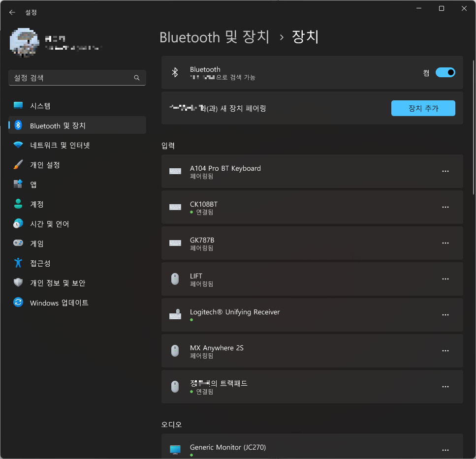The width and height of the screenshot is (476, 459).
Task: Click the 으로 검색 가능 discoverable text
Action: 236,77
